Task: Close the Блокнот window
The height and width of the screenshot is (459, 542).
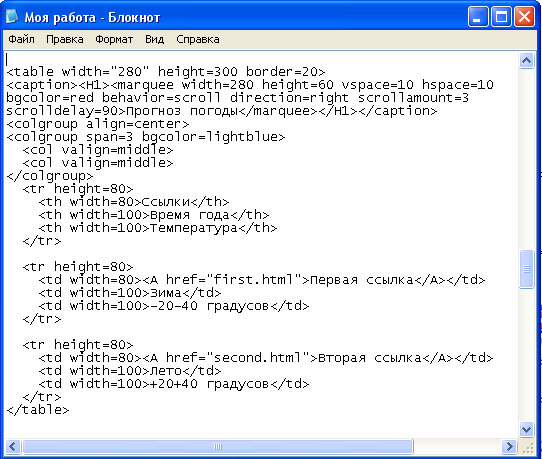Action: [x=524, y=17]
